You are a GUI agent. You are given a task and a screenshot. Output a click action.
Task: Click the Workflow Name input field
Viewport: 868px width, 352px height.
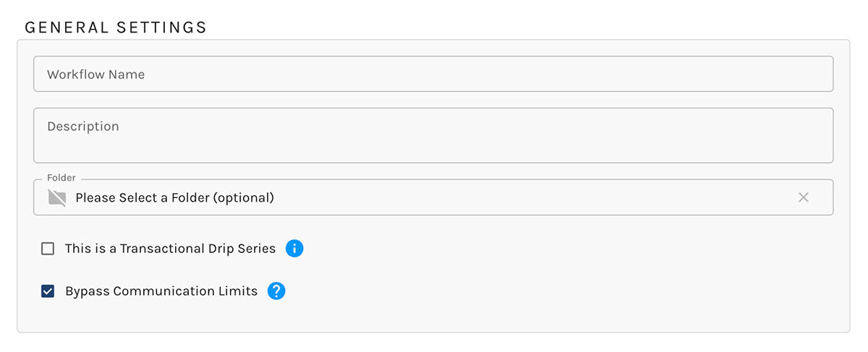(433, 74)
